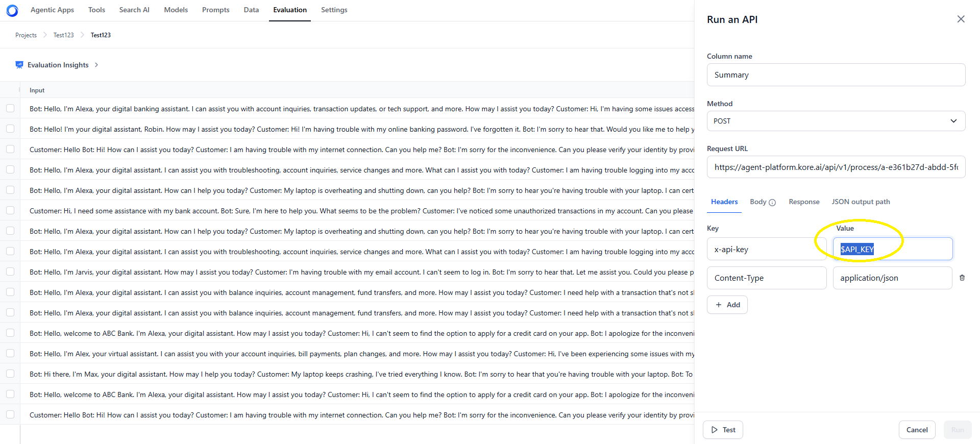Check the row about Jarvis email account
The image size is (980, 444).
click(x=10, y=272)
